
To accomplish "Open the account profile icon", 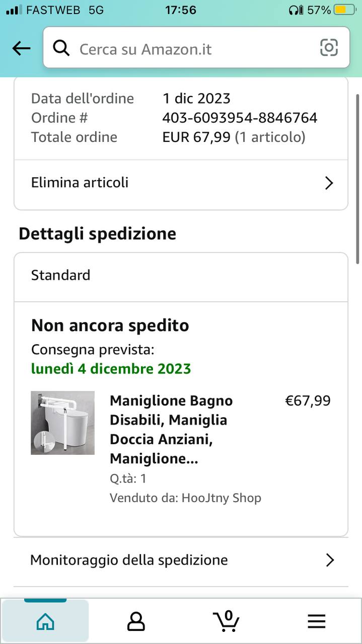I will [136, 622].
